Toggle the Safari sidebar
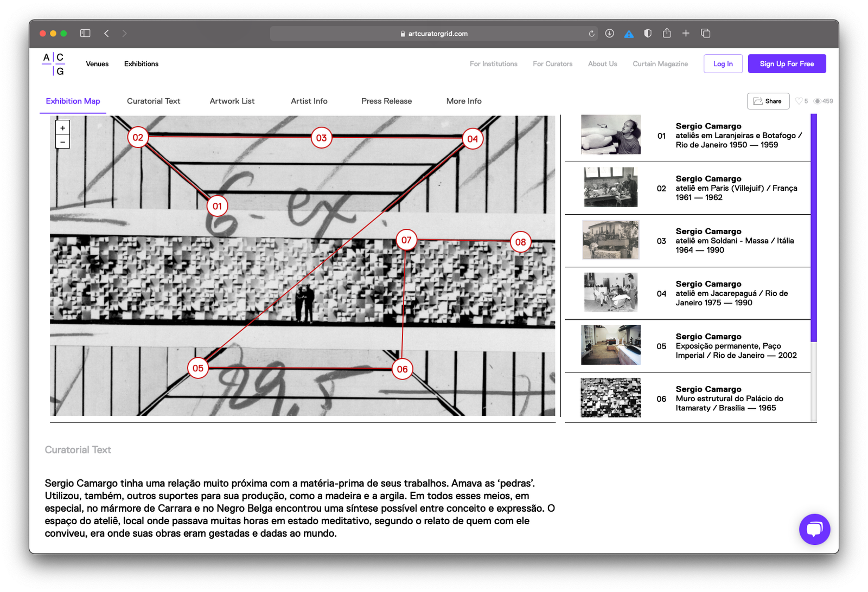 point(85,34)
